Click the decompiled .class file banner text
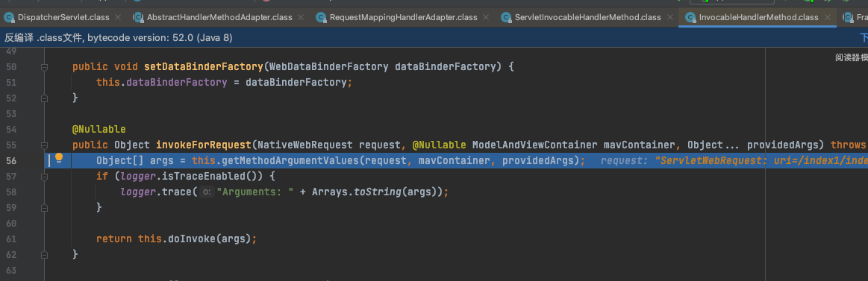The width and height of the screenshot is (868, 281). point(119,37)
